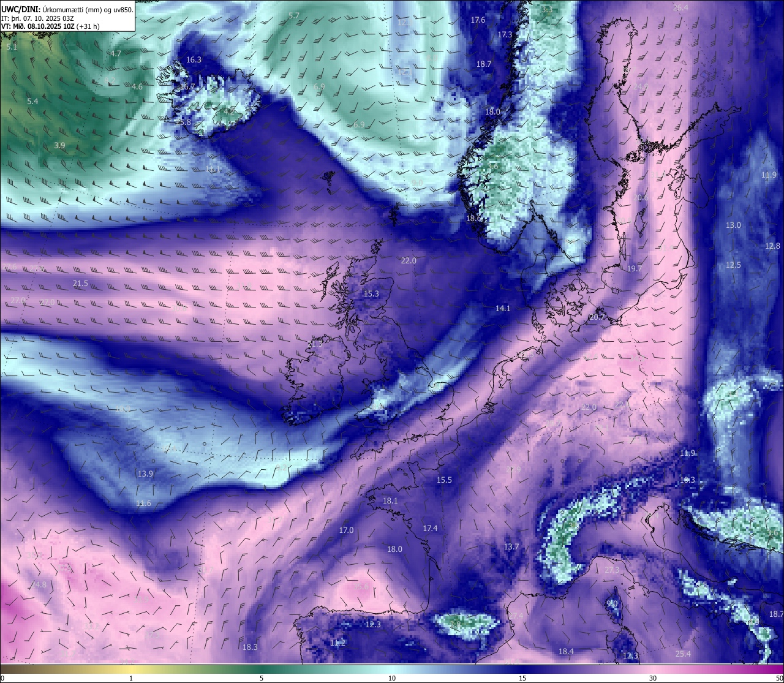
Task: Select the 14.1 value over the North Sea
Action: click(x=503, y=308)
